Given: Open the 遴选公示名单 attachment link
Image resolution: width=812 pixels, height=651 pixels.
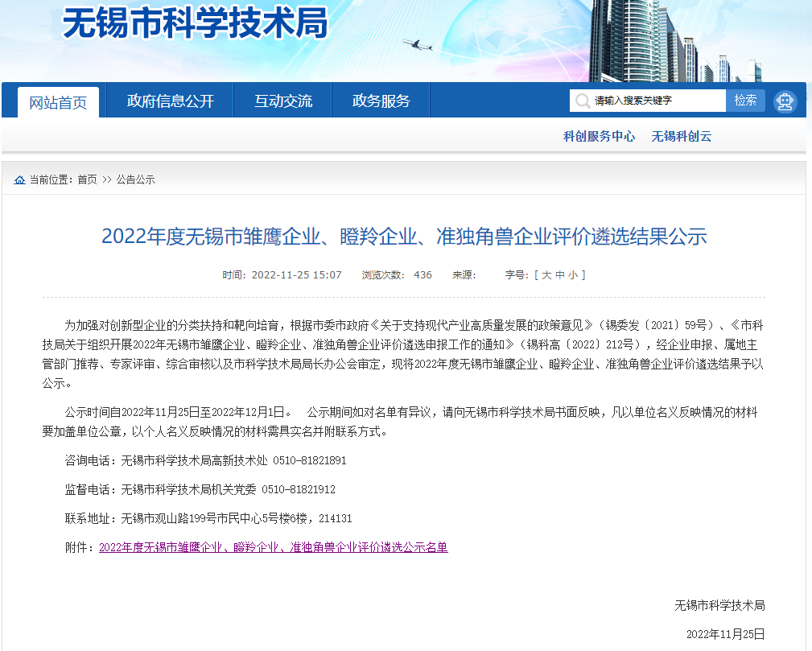Looking at the screenshot, I should (x=273, y=547).
